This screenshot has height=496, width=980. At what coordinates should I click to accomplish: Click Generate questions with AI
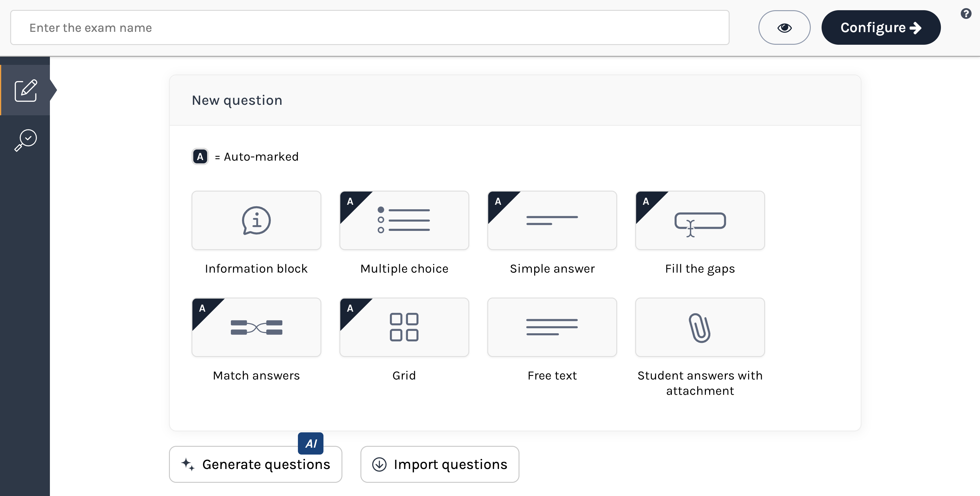click(x=256, y=464)
